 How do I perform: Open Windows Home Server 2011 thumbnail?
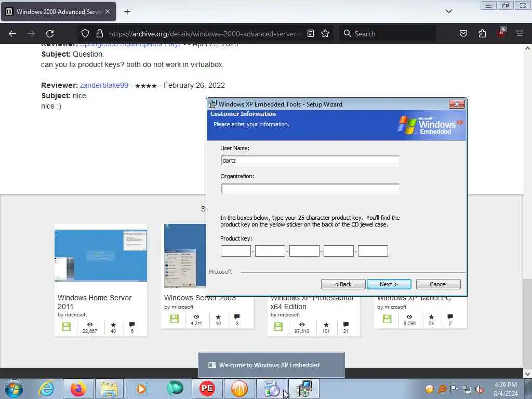pos(101,256)
